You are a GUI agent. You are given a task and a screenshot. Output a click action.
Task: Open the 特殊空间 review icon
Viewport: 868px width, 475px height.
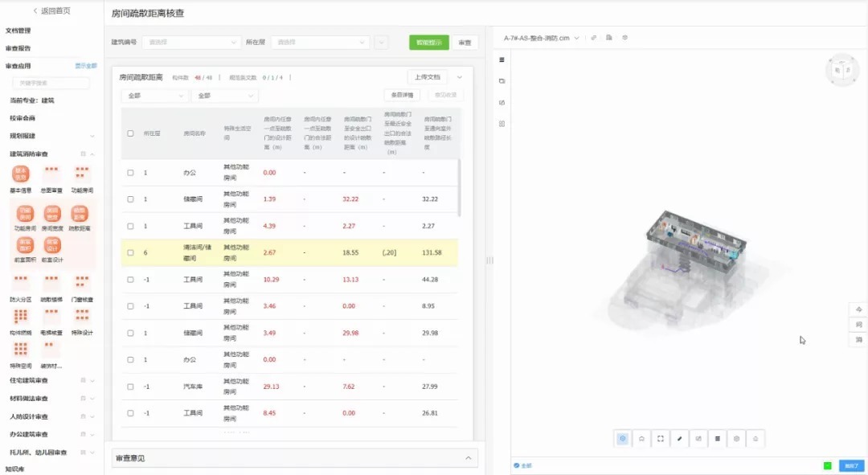[20, 350]
